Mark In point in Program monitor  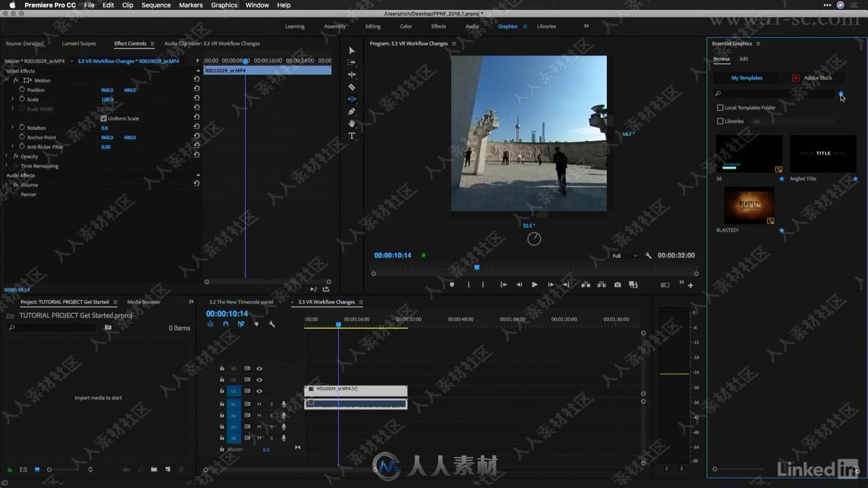469,285
